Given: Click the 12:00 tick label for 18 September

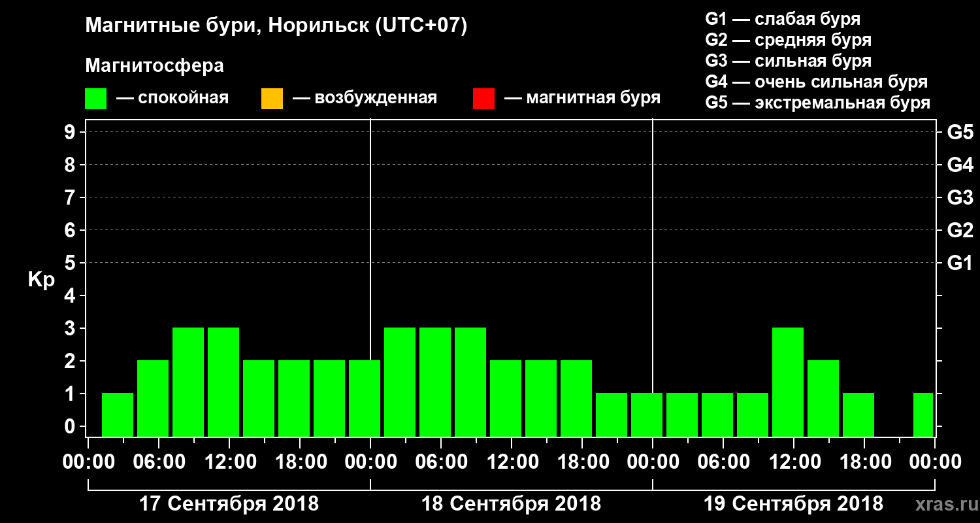Looking at the screenshot, I should [x=512, y=462].
